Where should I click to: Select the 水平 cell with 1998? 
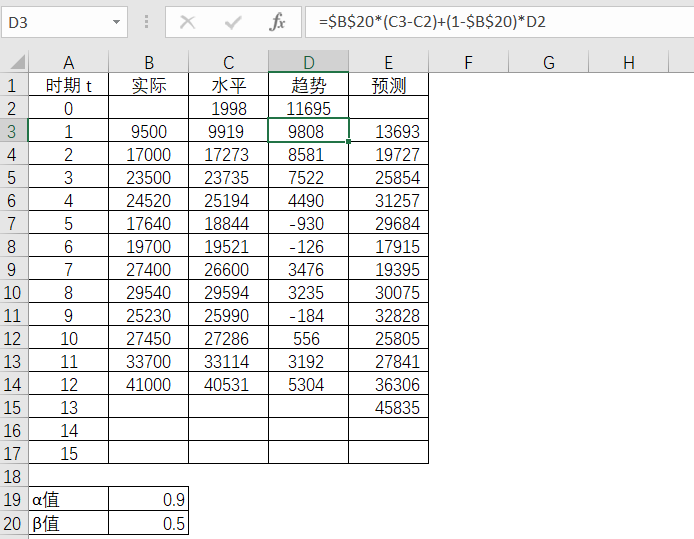(228, 108)
